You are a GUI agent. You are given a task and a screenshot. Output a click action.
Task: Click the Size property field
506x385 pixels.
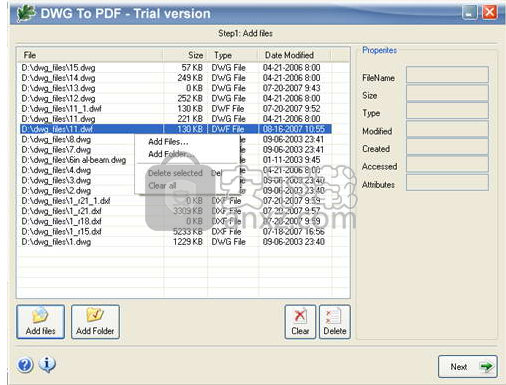click(x=447, y=93)
